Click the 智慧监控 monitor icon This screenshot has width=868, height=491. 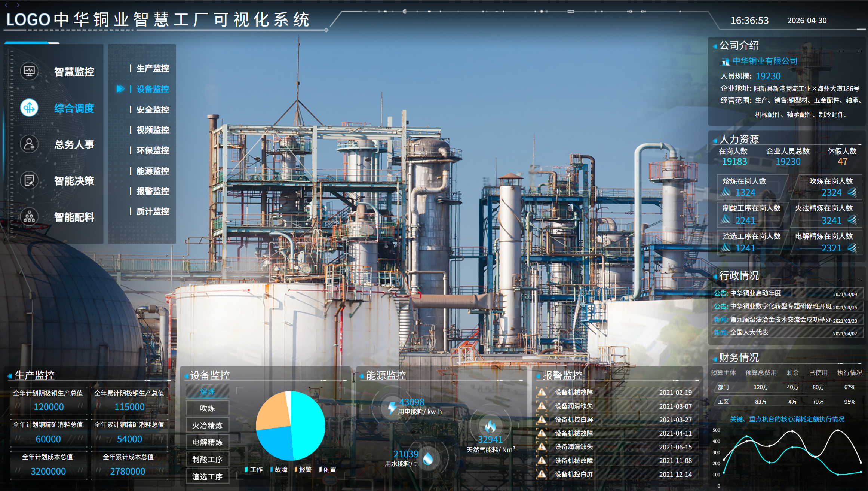[29, 71]
